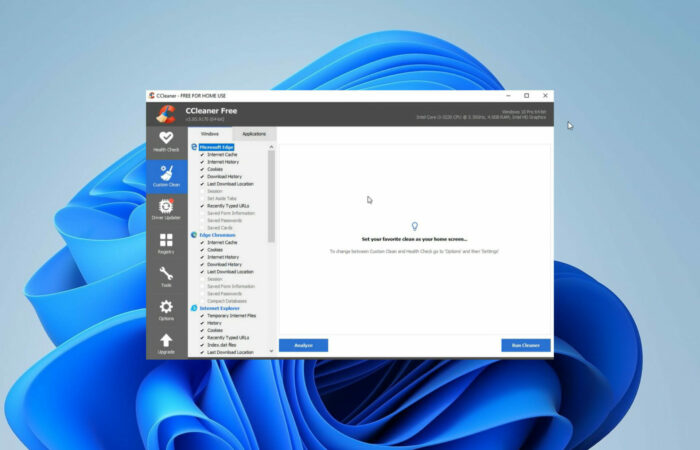Viewport: 700px width, 450px height.
Task: Click Saved Passwords under Microsoft Edge
Action: click(225, 221)
